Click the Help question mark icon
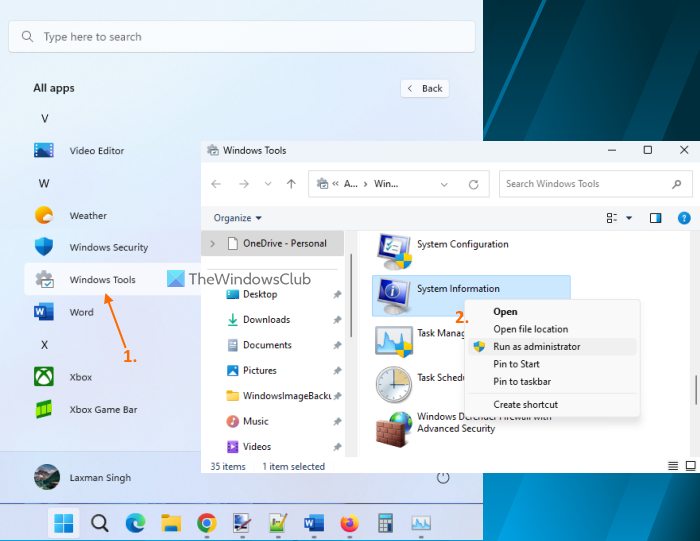The image size is (700, 541). point(684,217)
